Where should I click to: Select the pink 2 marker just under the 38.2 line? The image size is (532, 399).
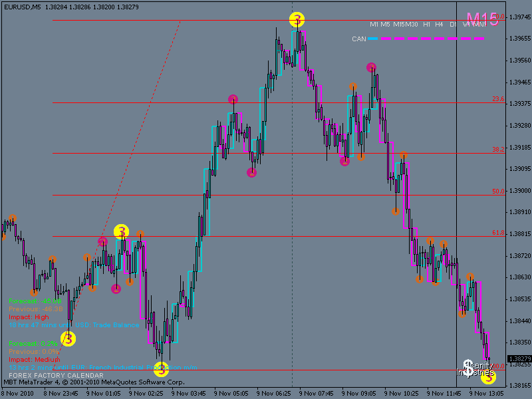pyautogui.click(x=344, y=161)
